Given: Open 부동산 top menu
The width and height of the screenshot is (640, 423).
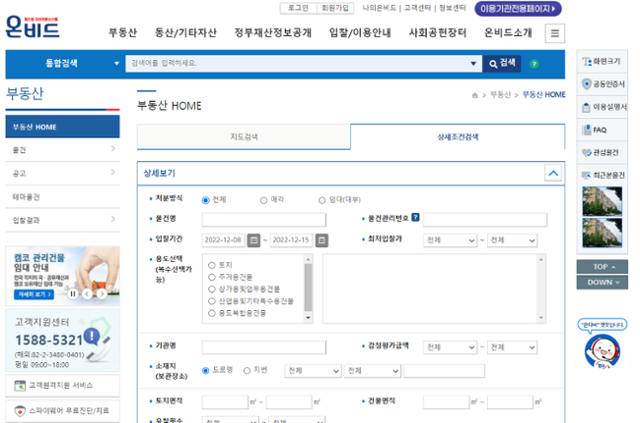Looking at the screenshot, I should [x=122, y=33].
